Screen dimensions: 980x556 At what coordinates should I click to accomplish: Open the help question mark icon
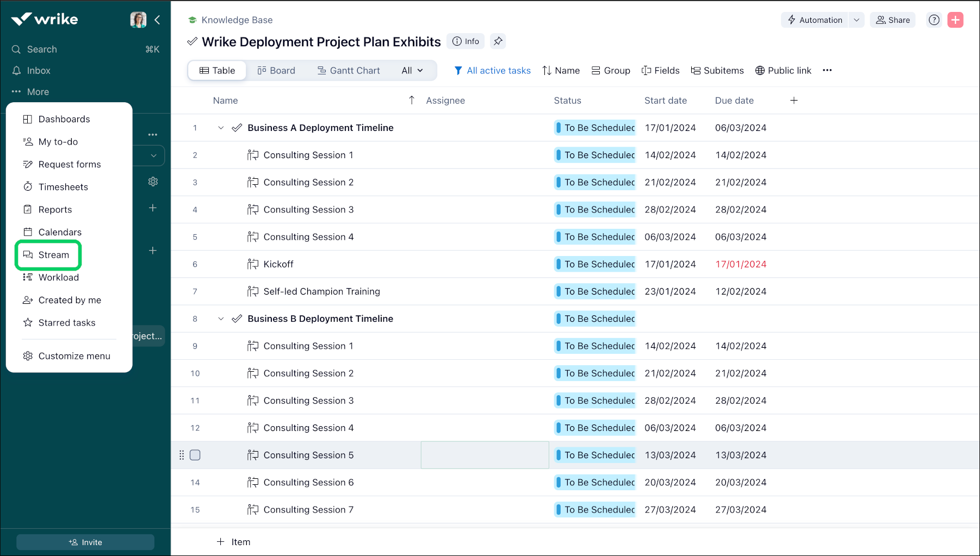click(934, 20)
